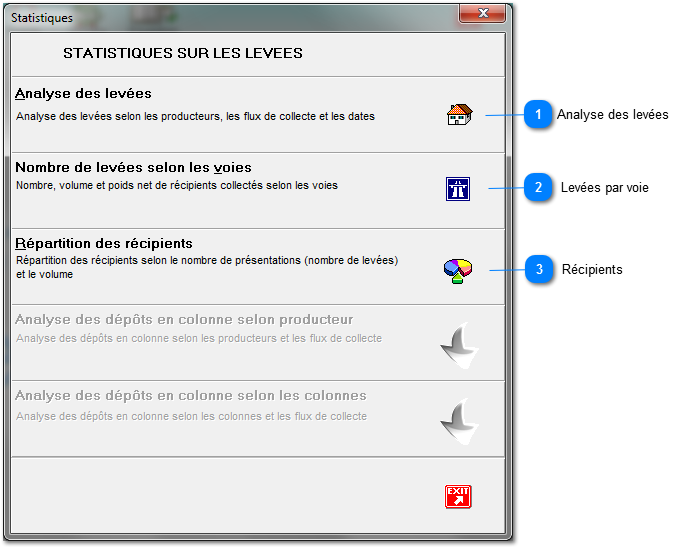Click the greyed arrow icon for dépôts selon producteur
Image resolution: width=685 pixels, height=549 pixels.
[459, 346]
